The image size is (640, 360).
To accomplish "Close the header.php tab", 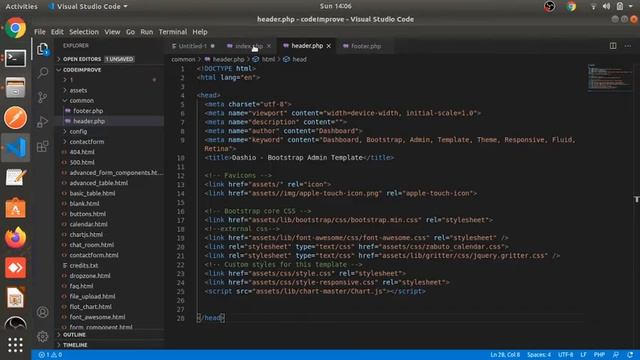I will tap(329, 46).
